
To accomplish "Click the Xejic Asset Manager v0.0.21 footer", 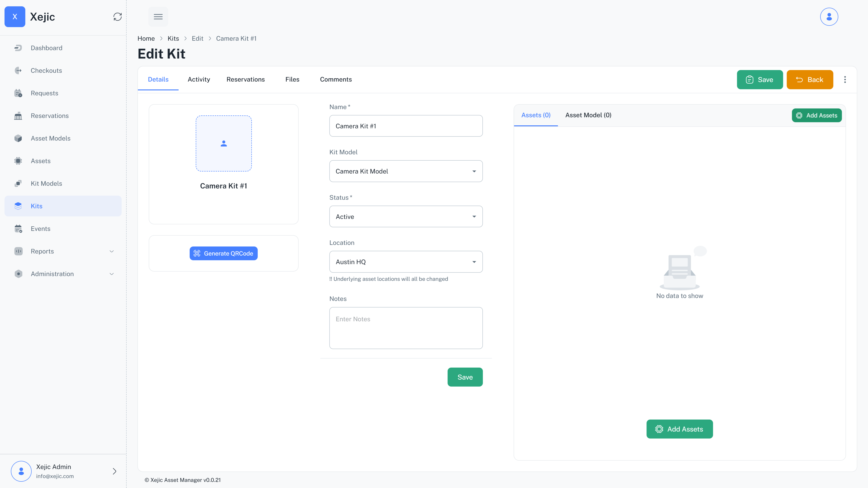I will coord(182,480).
